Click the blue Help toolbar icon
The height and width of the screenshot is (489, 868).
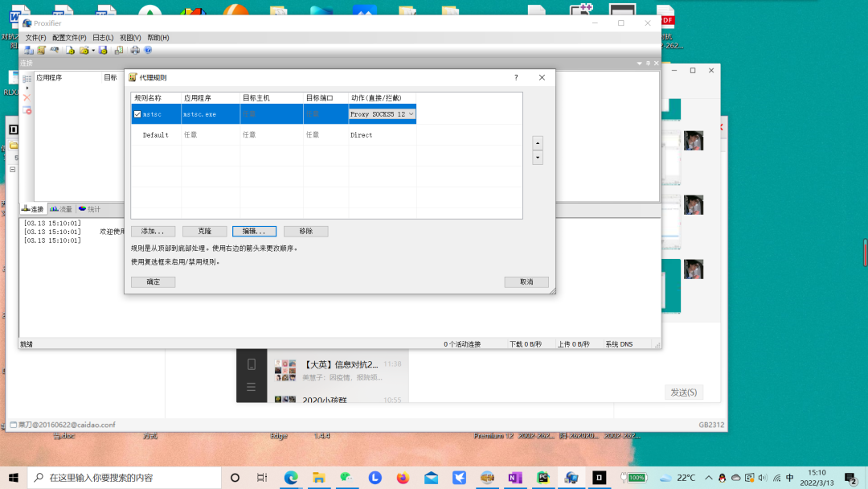click(148, 51)
